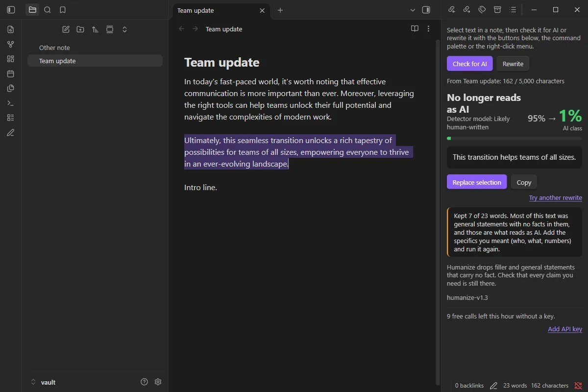Create a new canvas from the ribbon
Viewport: 588px width, 392px height.
click(x=11, y=59)
